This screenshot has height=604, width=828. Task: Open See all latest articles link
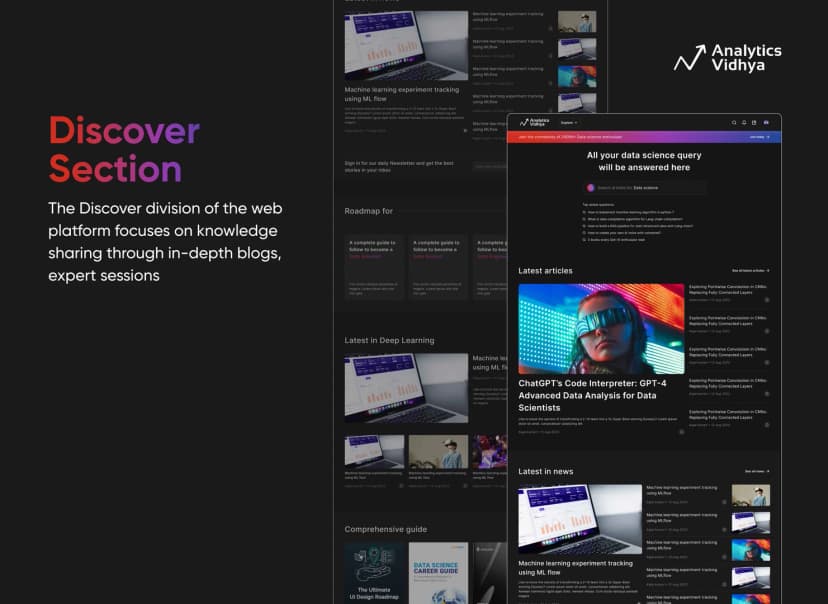pos(750,270)
